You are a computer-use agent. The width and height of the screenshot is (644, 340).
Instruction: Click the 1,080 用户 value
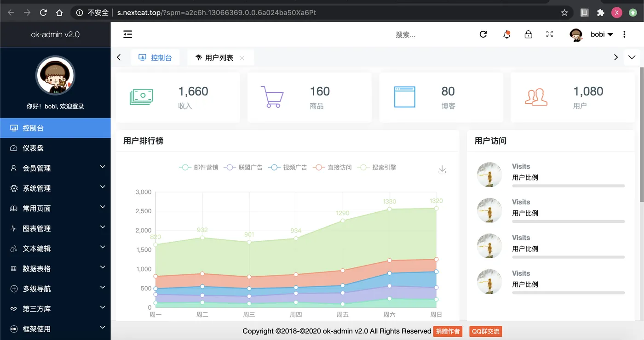coord(588,91)
